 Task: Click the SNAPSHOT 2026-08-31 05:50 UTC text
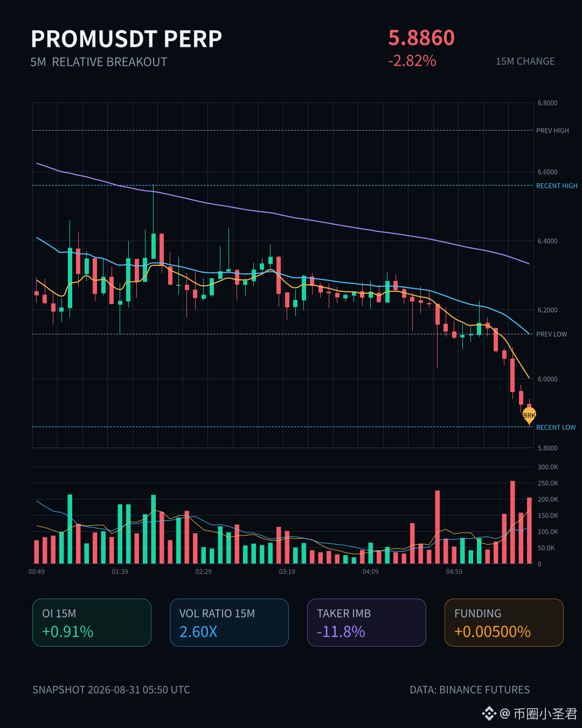coord(111,690)
